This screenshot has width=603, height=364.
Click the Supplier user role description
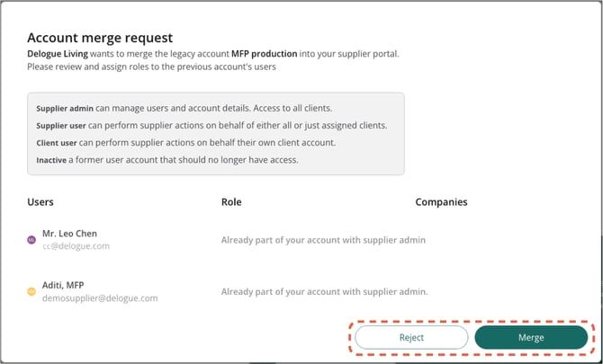point(211,125)
